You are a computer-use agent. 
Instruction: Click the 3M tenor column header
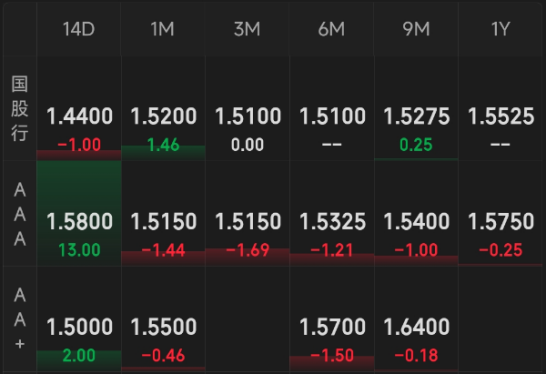coord(247,29)
